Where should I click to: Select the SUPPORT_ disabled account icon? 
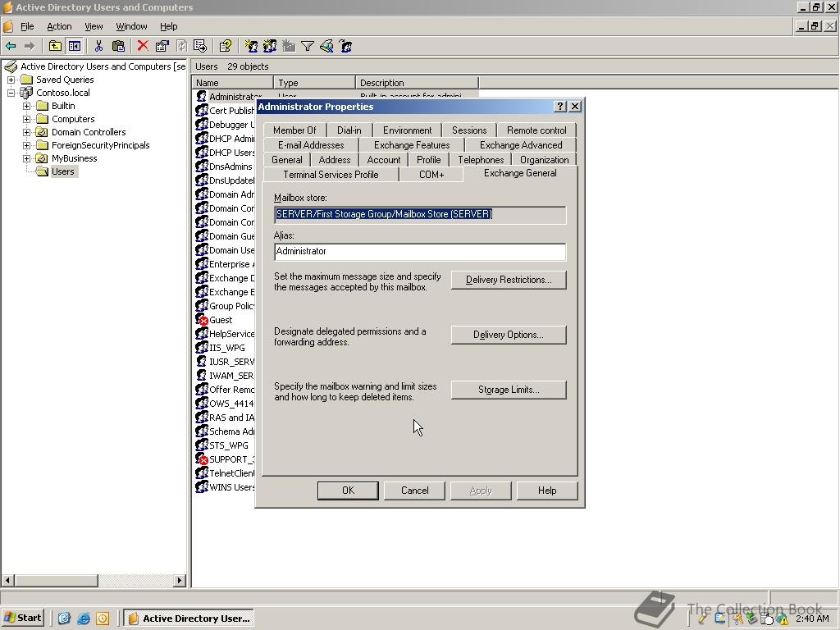click(x=202, y=459)
